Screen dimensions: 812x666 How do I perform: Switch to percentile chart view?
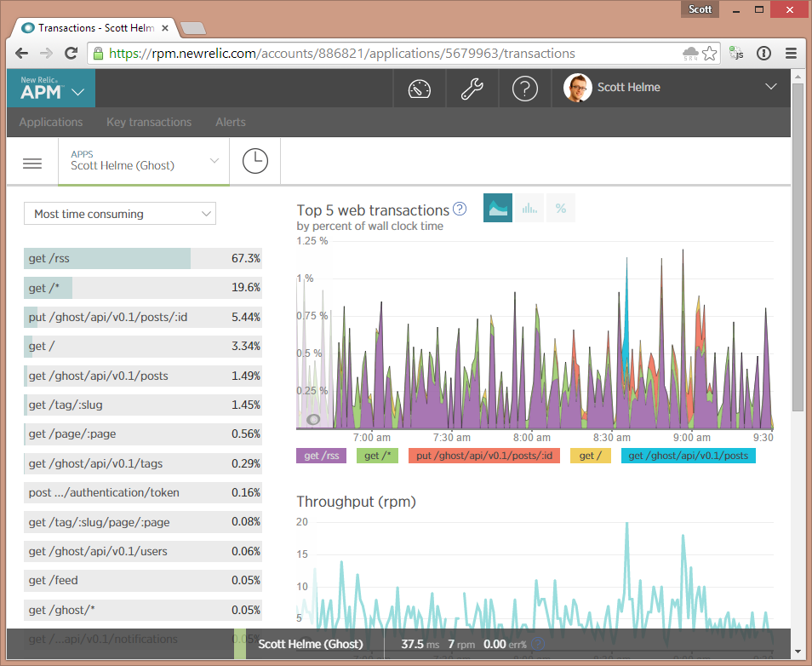[x=561, y=208]
